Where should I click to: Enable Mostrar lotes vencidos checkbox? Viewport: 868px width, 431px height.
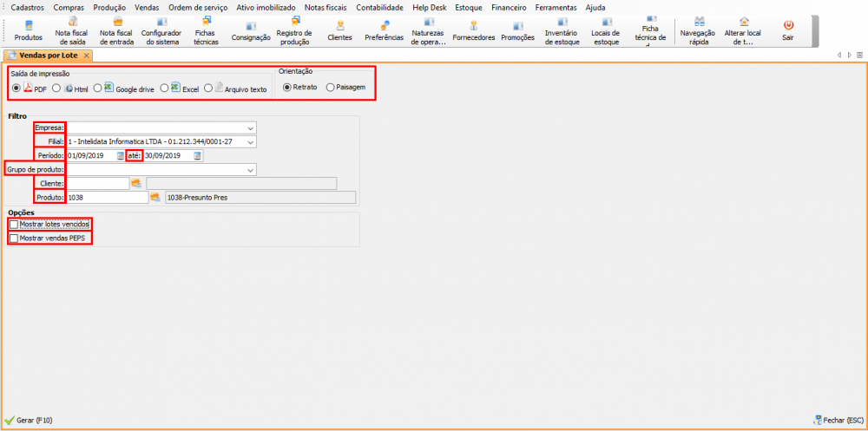click(x=13, y=225)
